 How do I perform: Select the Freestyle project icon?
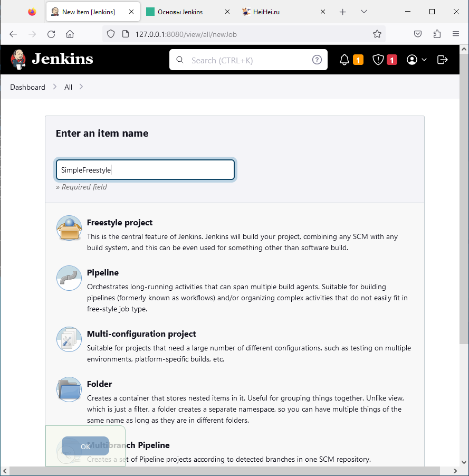69,228
